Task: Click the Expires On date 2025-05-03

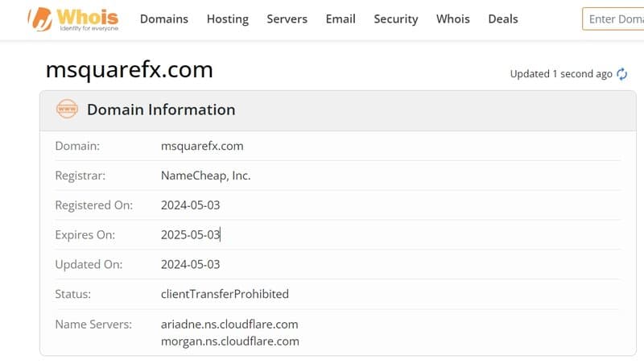Action: click(191, 235)
